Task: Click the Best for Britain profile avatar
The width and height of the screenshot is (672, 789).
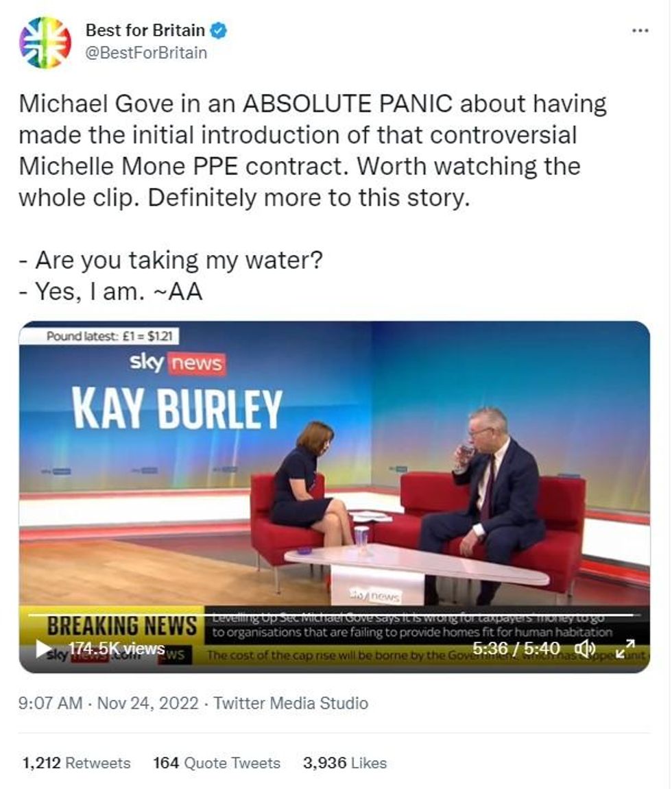Action: coord(45,43)
